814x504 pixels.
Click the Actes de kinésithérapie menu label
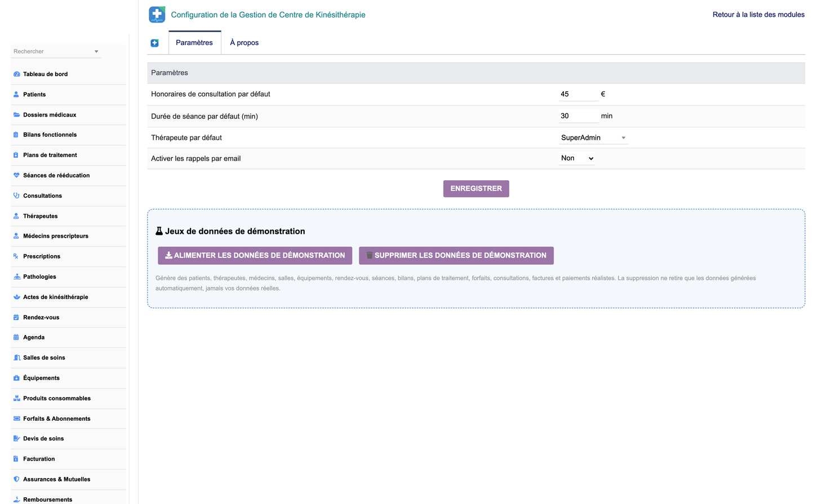(56, 297)
